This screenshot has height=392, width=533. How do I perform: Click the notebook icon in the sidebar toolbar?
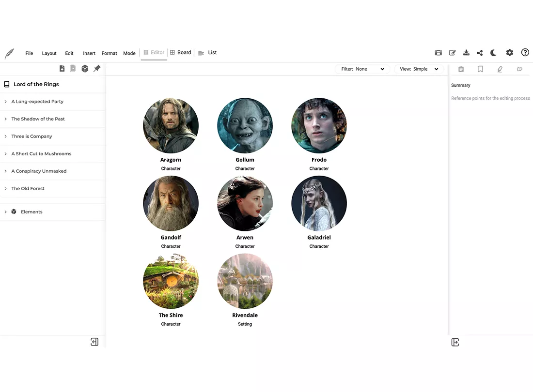[73, 69]
